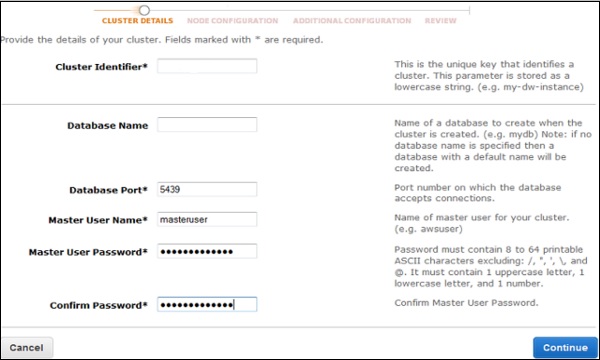
Task: Jump to the Review step
Action: coord(440,21)
